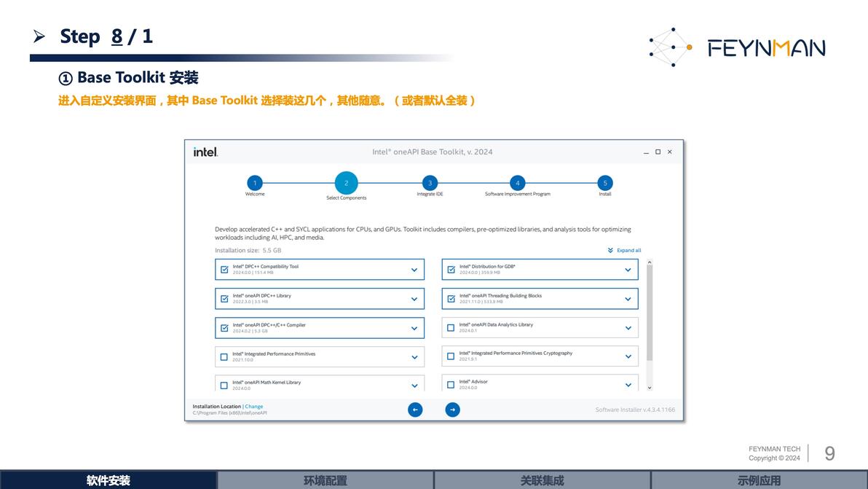Click component list scrollbar thumb
The height and width of the screenshot is (489, 868).
(x=650, y=313)
